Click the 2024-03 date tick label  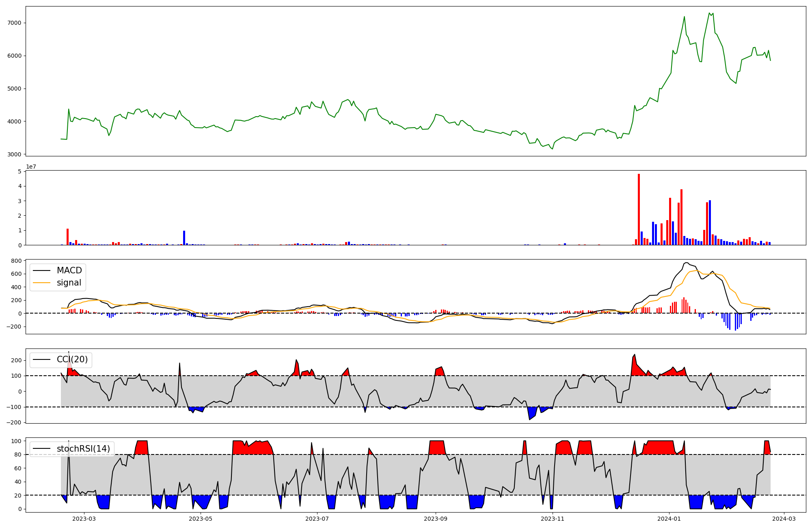784,519
